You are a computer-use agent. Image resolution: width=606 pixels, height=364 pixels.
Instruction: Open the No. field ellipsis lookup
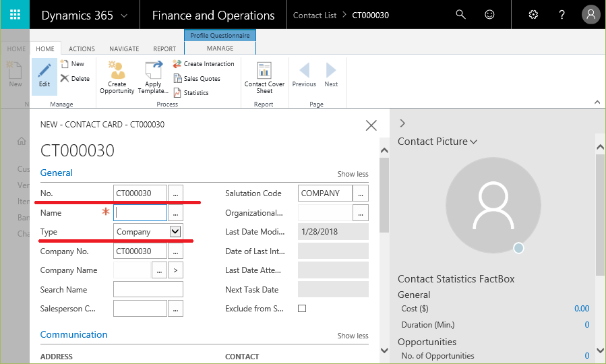coord(175,193)
